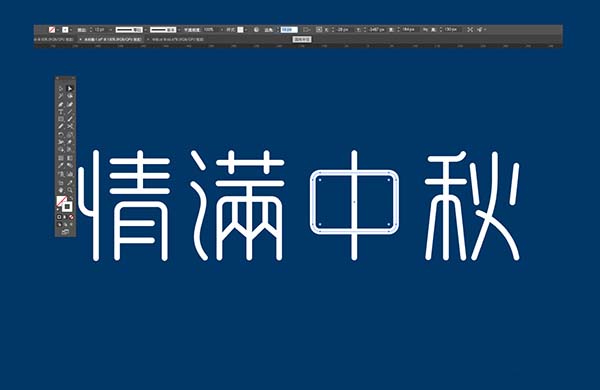Click the control bar fill swatch

[52, 29]
